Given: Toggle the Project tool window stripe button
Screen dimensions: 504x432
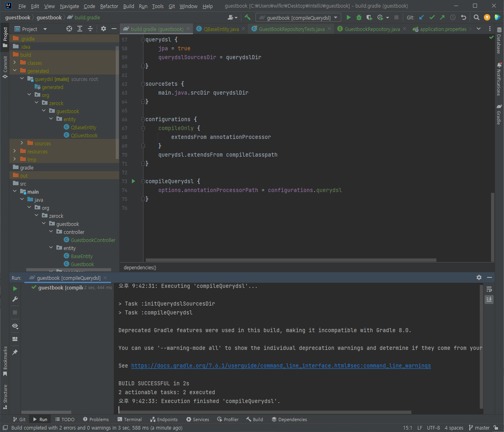Looking at the screenshot, I should point(5,37).
